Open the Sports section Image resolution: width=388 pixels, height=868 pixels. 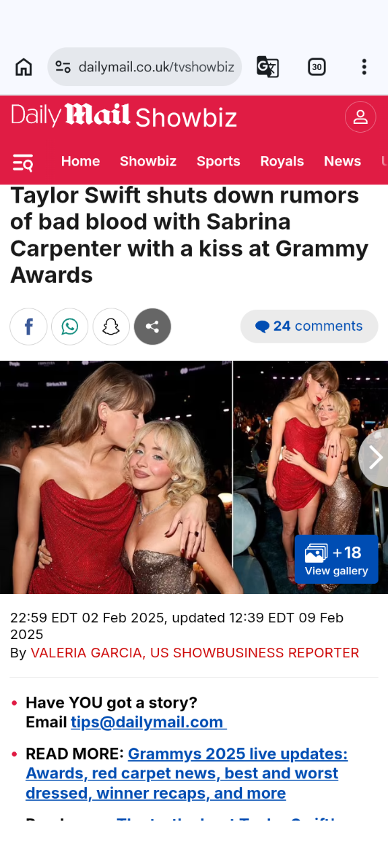point(218,161)
